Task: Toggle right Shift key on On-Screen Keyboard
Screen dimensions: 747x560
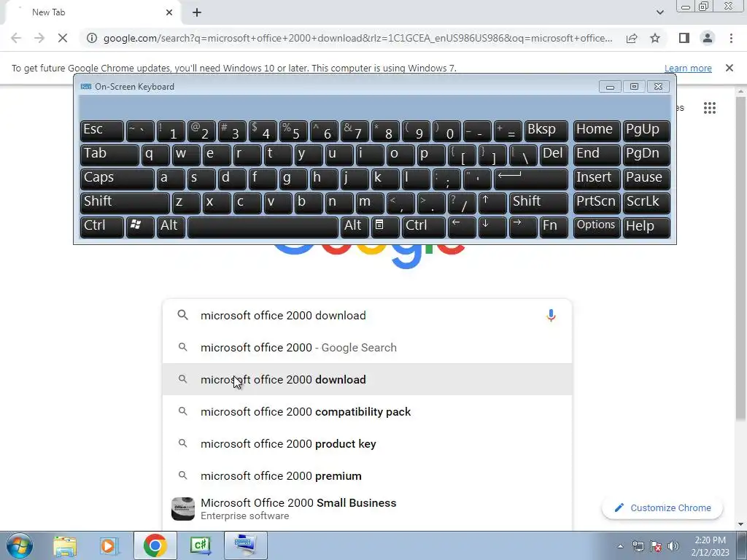Action: 538,203
